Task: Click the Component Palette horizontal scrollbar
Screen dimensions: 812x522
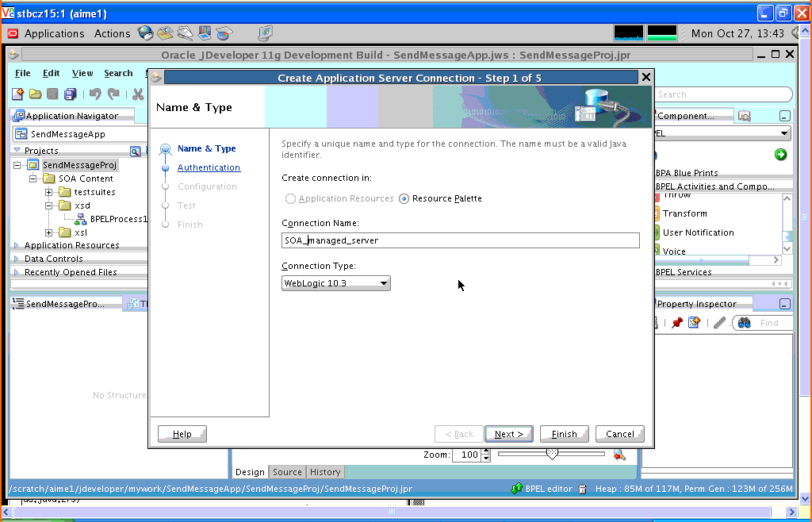Action: [718, 260]
